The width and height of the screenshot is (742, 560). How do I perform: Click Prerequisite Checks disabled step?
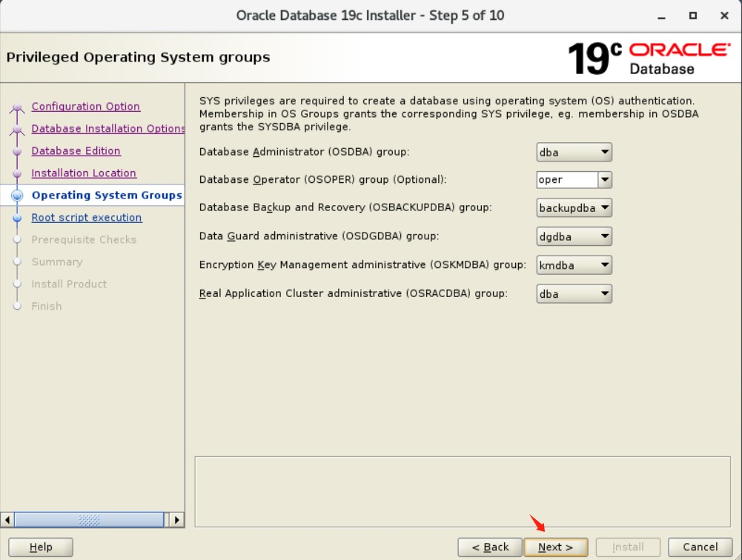(85, 240)
